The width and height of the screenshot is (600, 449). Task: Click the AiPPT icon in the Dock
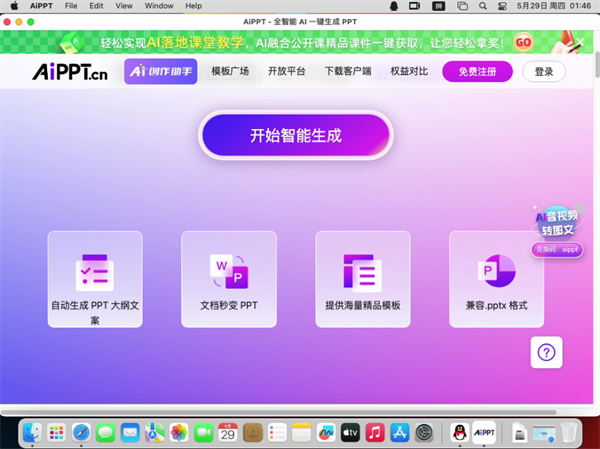coord(484,433)
